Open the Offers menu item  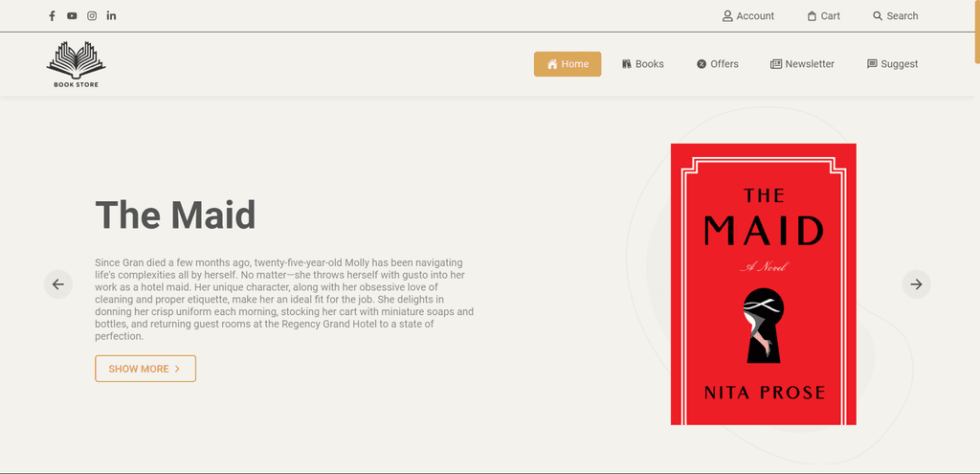(718, 64)
